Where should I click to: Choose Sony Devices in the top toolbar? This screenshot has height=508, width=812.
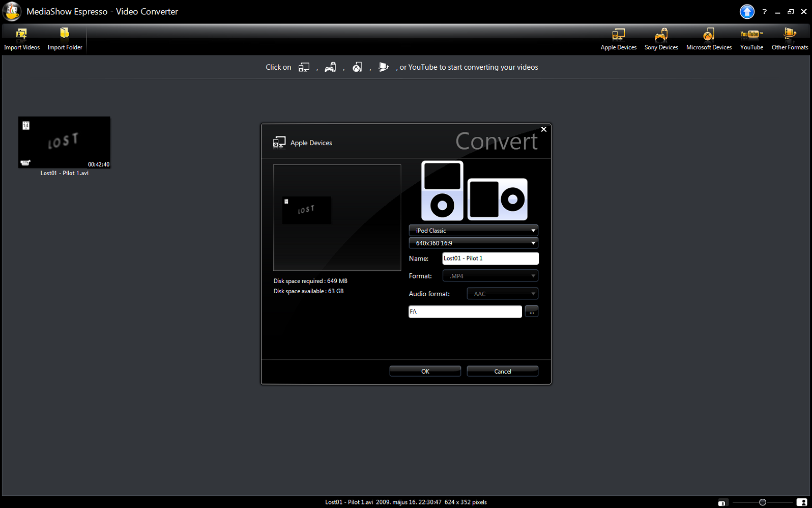(661, 39)
